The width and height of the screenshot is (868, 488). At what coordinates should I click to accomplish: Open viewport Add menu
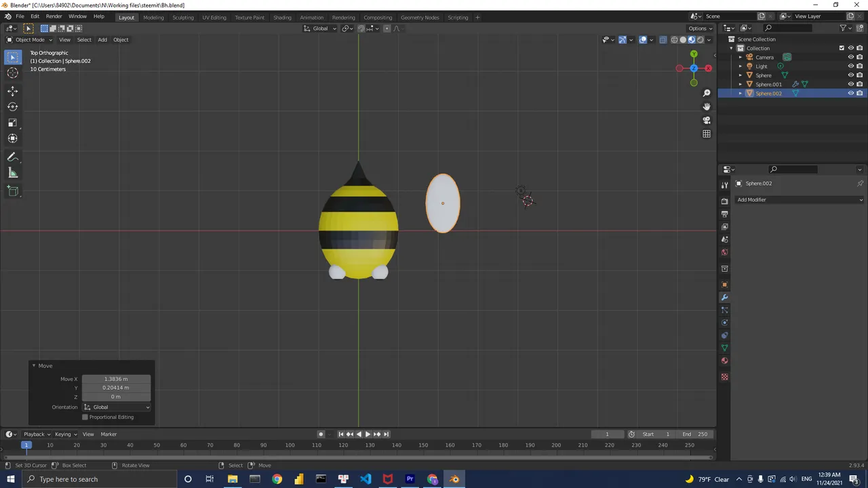tap(102, 39)
